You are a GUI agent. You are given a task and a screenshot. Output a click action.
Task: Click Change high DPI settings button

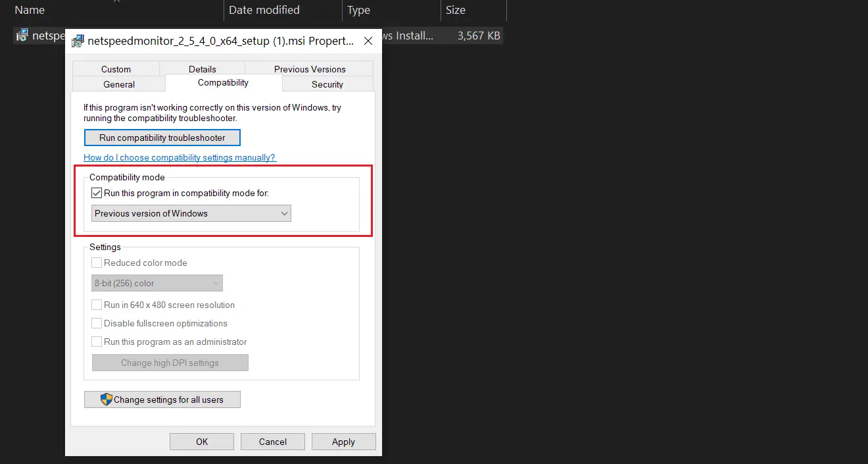(170, 363)
